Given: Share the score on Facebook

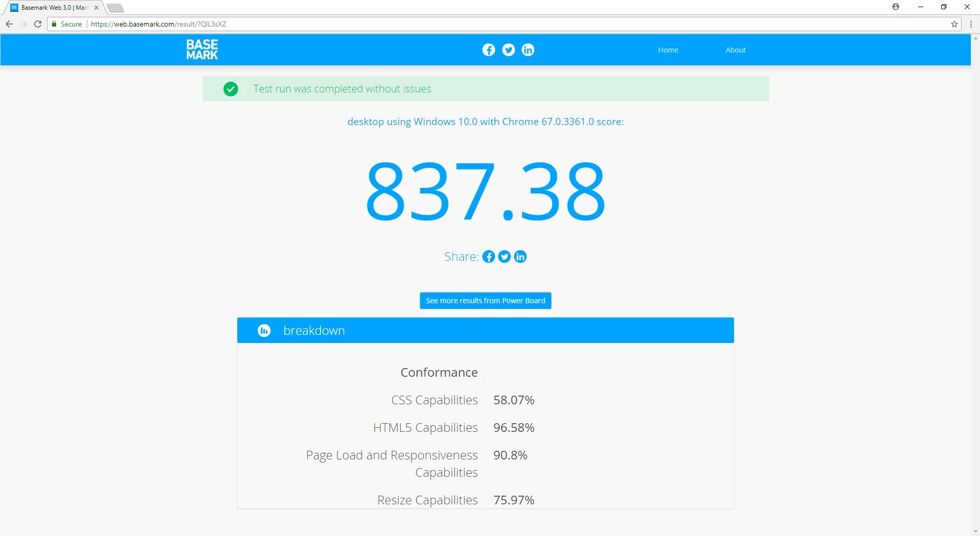Looking at the screenshot, I should [x=488, y=256].
